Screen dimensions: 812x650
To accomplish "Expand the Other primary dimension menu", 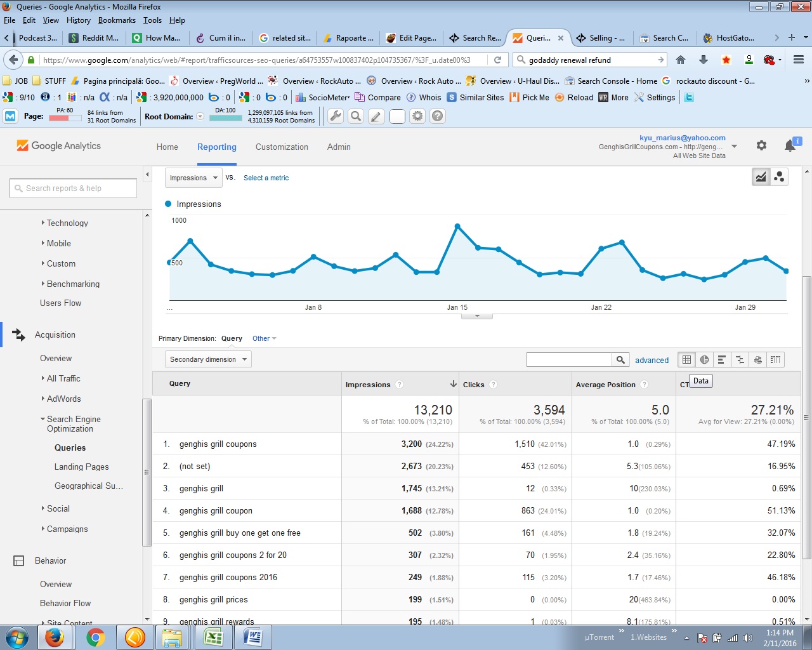I will pyautogui.click(x=264, y=338).
